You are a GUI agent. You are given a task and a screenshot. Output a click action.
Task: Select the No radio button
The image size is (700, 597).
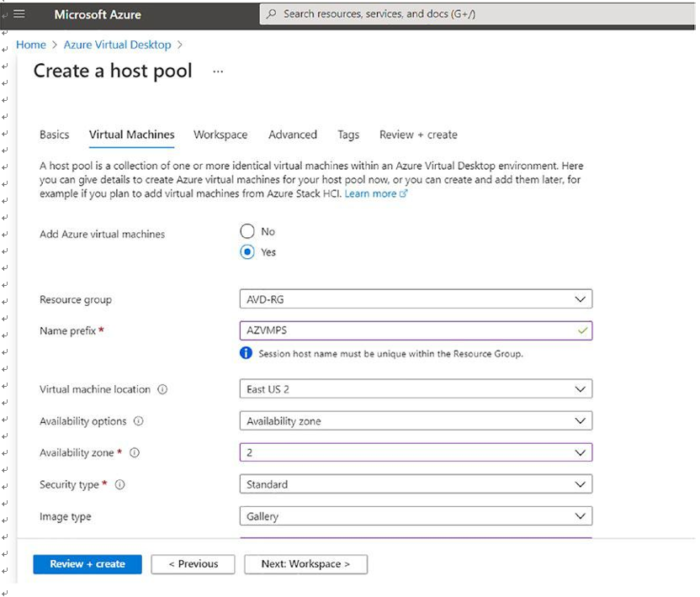click(247, 231)
